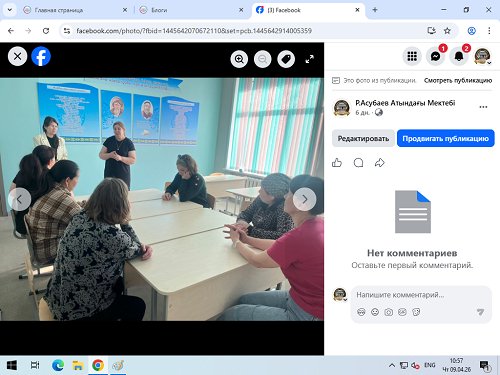500x375 pixels.
Task: Click the ENG language indicator
Action: click(x=430, y=365)
